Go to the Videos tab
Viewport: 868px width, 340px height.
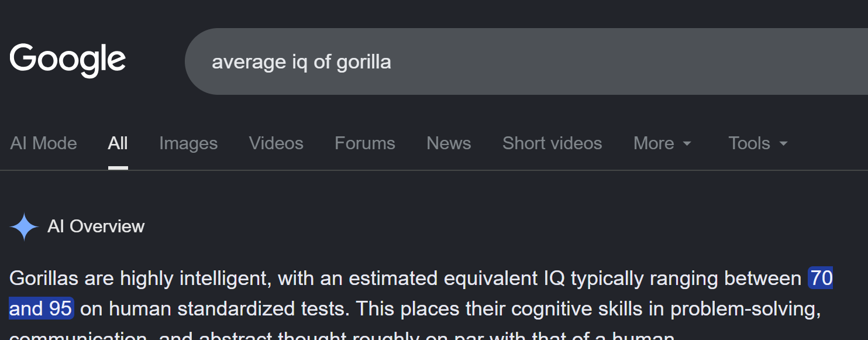click(276, 143)
